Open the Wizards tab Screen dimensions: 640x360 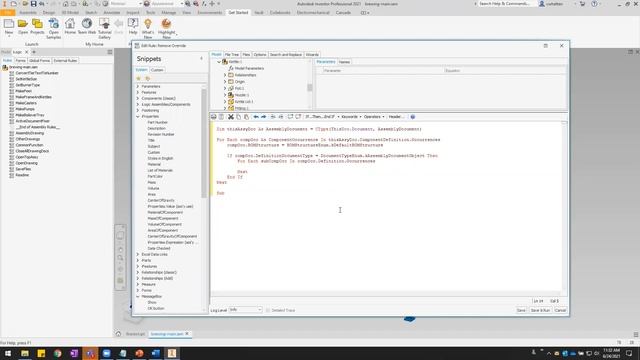(x=312, y=54)
